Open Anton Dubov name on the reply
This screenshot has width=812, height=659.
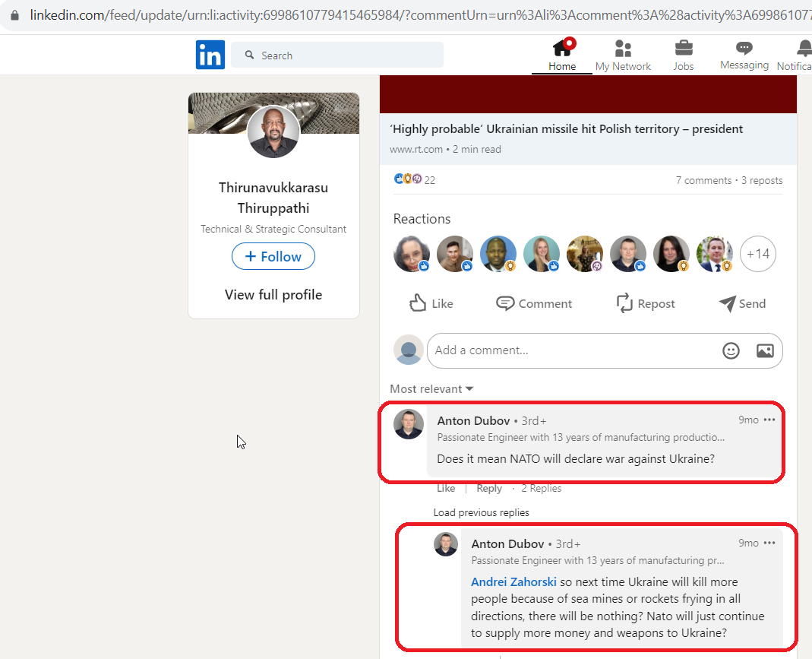coord(507,544)
